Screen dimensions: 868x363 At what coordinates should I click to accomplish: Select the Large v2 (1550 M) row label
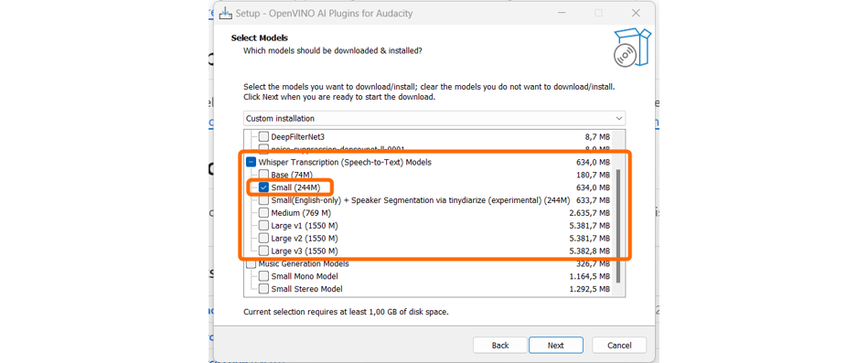click(305, 239)
